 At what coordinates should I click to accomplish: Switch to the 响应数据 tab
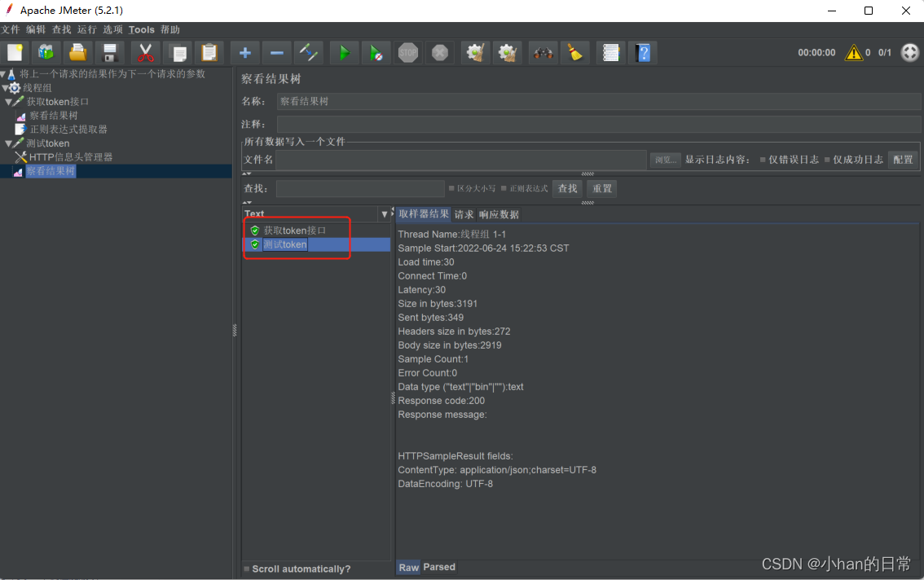[499, 214]
